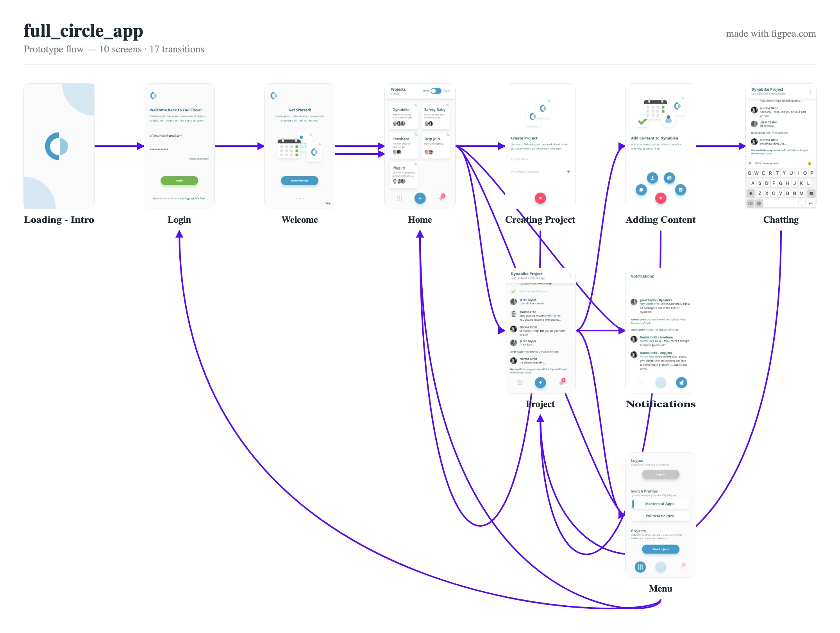Click comment bubble icon on Adding Content screen
Viewport: 840px width, 633px height.
[641, 190]
